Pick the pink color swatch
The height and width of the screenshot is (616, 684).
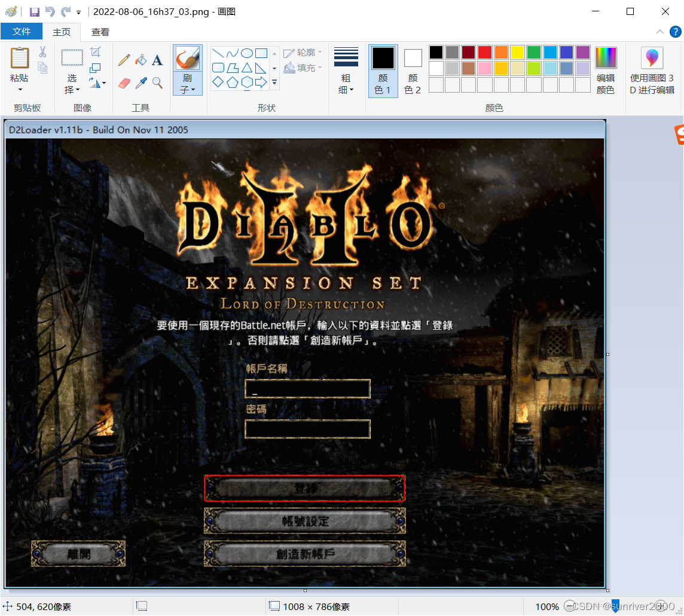[485, 69]
